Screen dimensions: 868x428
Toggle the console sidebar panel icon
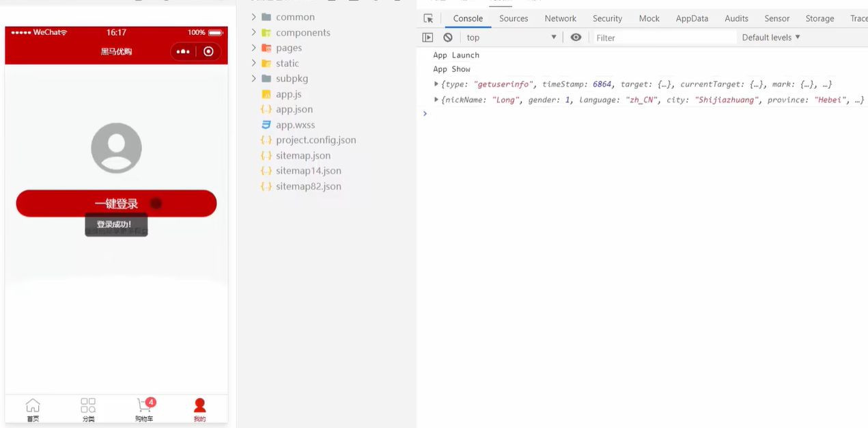point(428,38)
